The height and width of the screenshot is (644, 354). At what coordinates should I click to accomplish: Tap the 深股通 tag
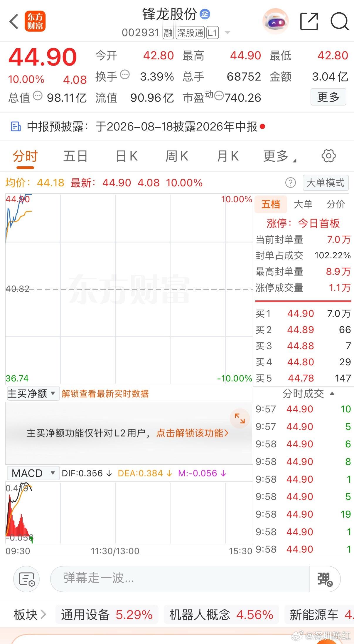tap(190, 33)
